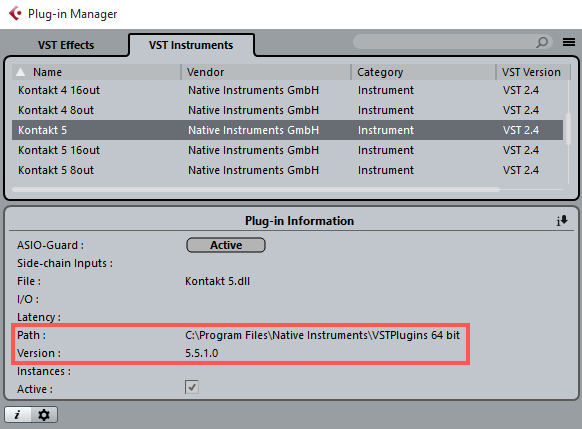Click the vendor cell of Kontakt 4 16out
This screenshot has height=429, width=582.
[x=254, y=90]
